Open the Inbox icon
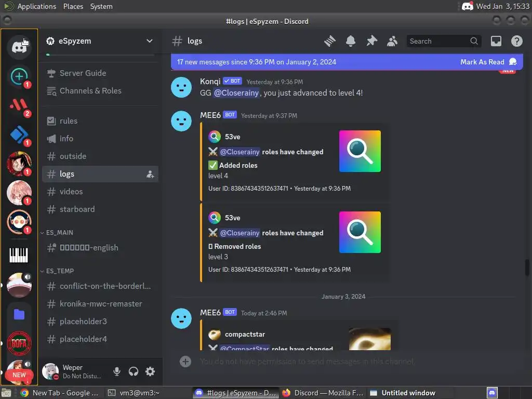The height and width of the screenshot is (399, 532). 496,41
